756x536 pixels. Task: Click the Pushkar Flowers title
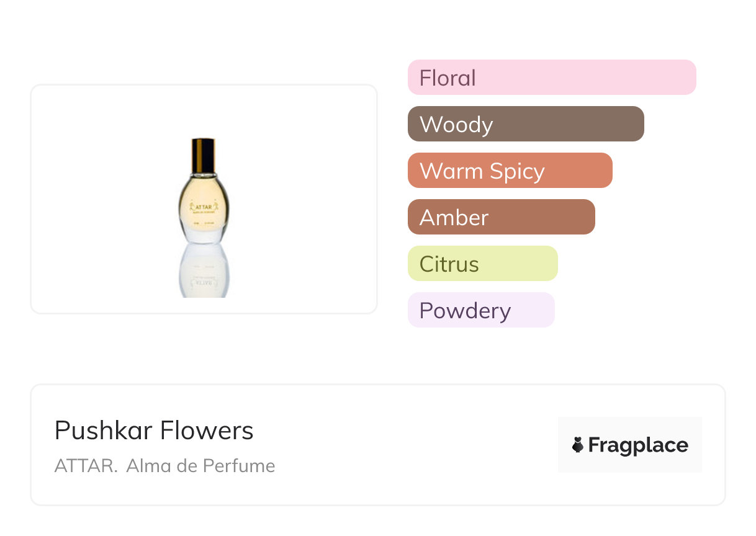154,431
